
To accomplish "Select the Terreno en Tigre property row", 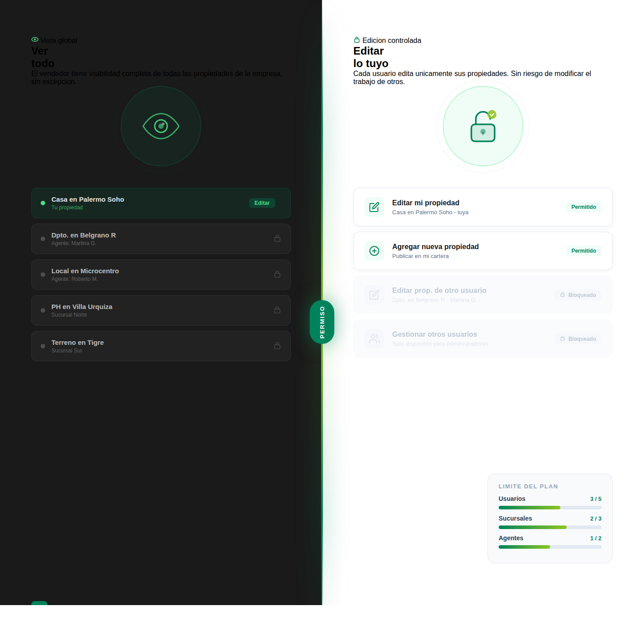I will click(161, 346).
